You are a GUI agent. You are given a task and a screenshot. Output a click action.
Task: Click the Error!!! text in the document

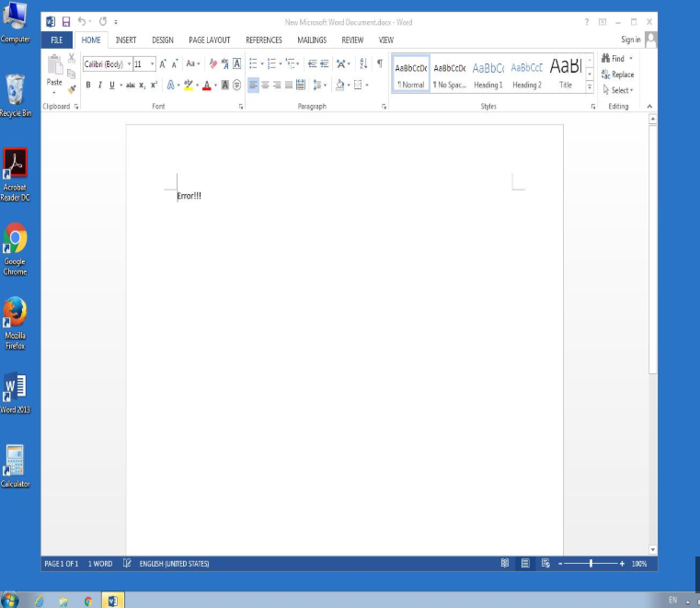click(189, 196)
